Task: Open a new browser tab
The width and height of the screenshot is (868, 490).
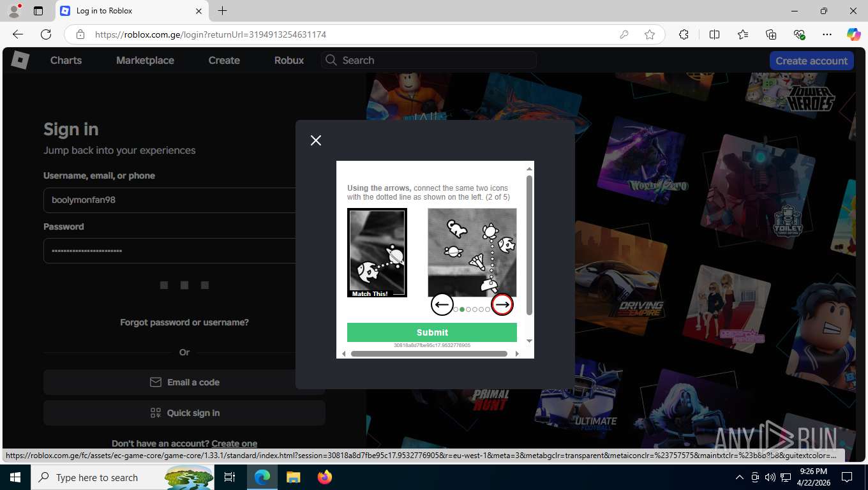Action: coord(222,11)
